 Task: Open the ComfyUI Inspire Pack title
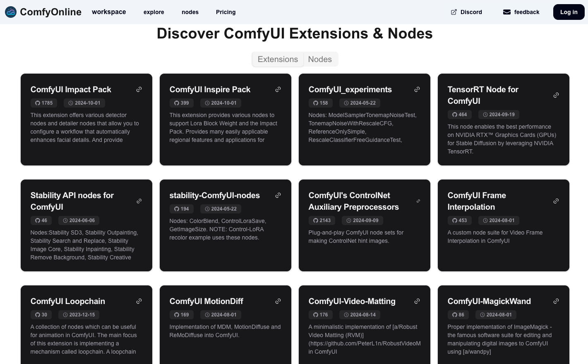point(210,89)
